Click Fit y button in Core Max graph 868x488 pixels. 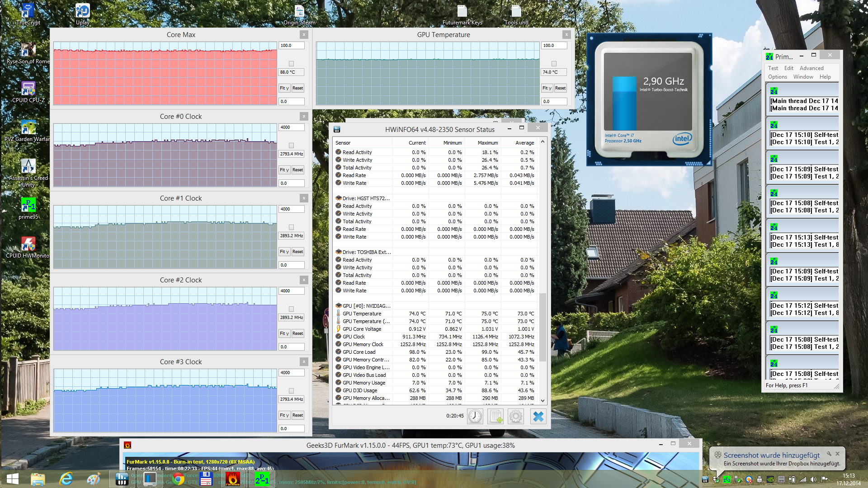tap(283, 88)
